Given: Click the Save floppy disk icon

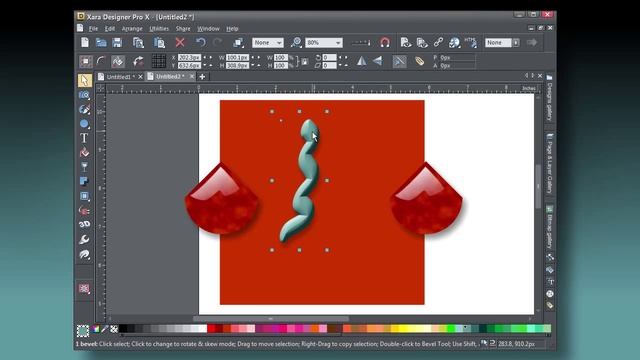Looking at the screenshot, I should 117,42.
